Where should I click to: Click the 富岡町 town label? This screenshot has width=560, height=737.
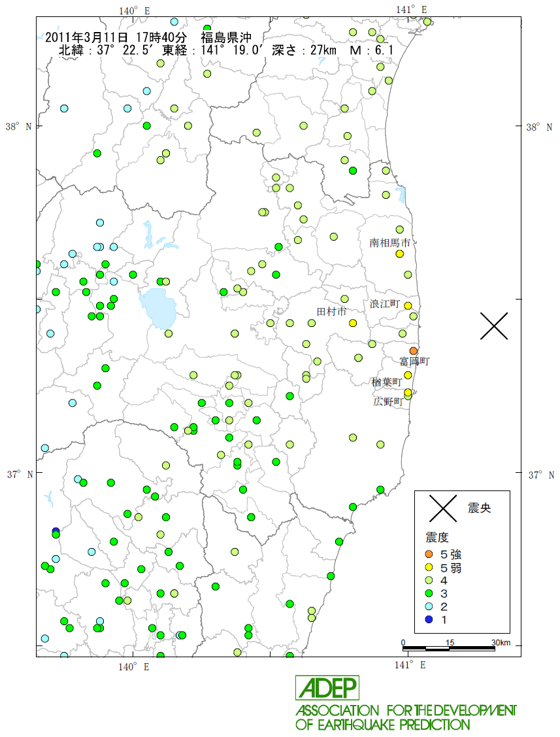[x=414, y=361]
